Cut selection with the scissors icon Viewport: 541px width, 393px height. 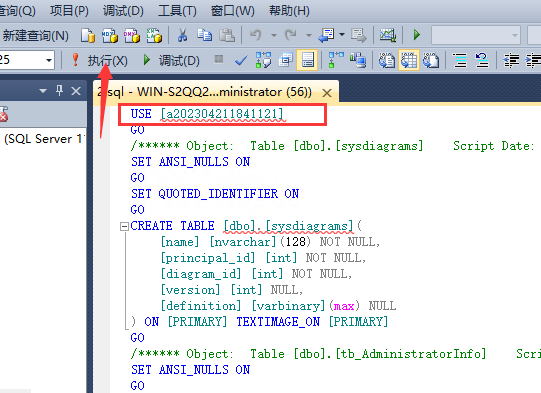tap(182, 35)
